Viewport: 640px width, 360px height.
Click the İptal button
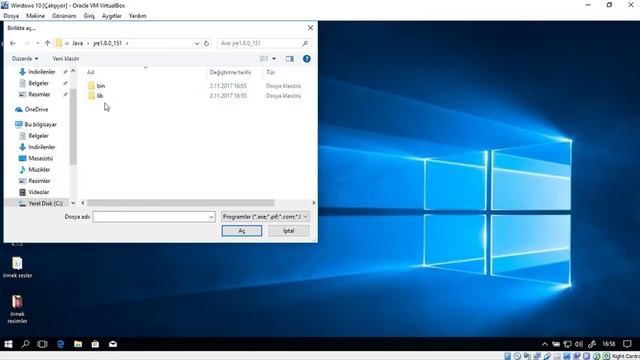coord(289,231)
